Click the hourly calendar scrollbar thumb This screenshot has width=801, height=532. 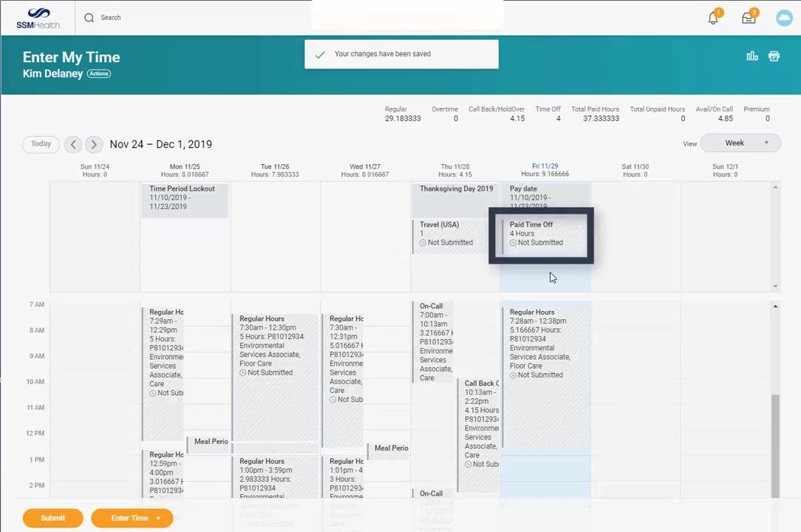coord(775,446)
